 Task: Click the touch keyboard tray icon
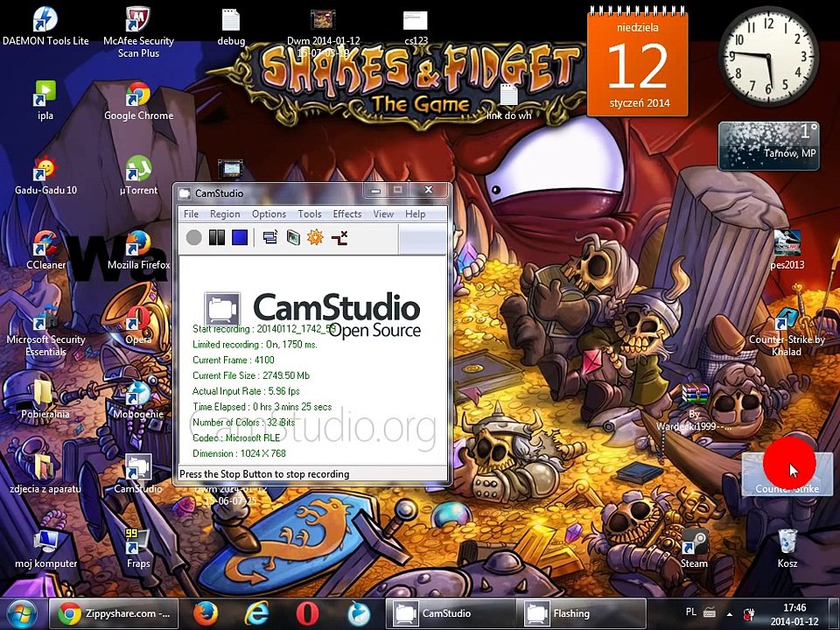pyautogui.click(x=710, y=612)
